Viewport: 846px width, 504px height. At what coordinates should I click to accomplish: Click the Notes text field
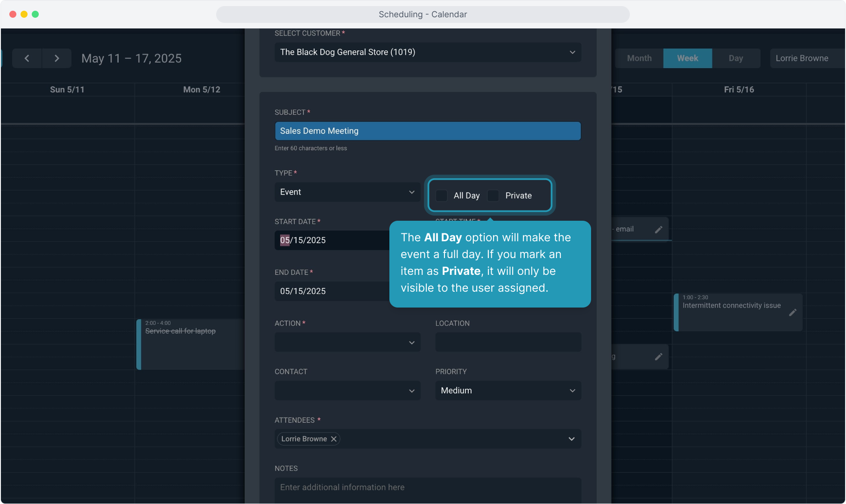pyautogui.click(x=428, y=488)
